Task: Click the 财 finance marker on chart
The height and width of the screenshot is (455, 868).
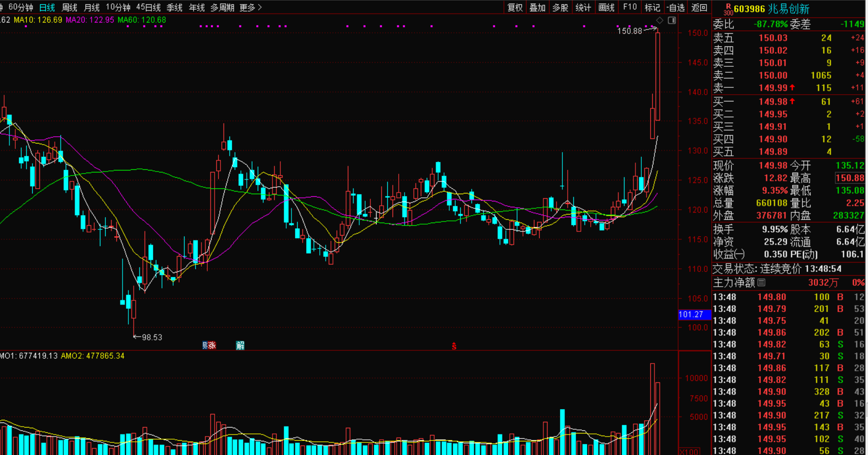Action: click(205, 346)
